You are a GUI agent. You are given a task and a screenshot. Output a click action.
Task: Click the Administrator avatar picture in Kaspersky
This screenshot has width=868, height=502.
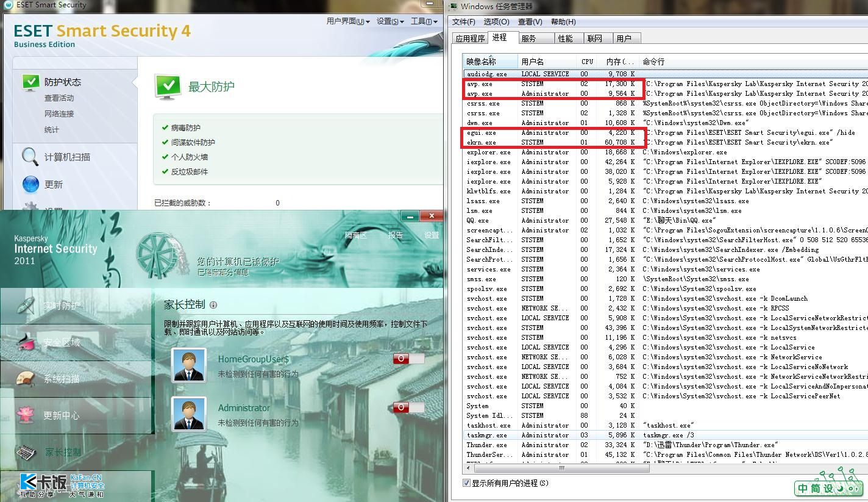pyautogui.click(x=189, y=414)
